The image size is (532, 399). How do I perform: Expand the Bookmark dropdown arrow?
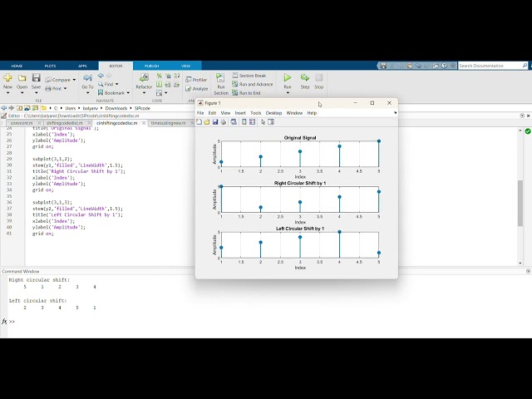[x=128, y=92]
